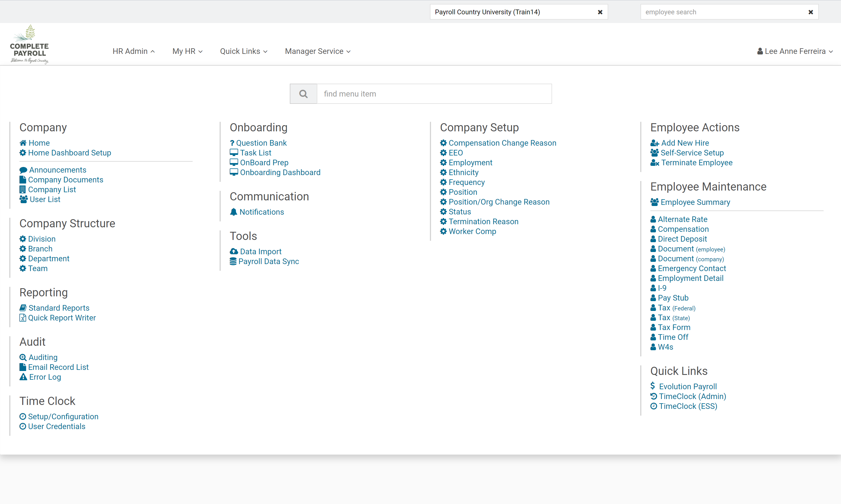Viewport: 841px width, 504px height.
Task: Click the find menu item field
Action: [434, 94]
